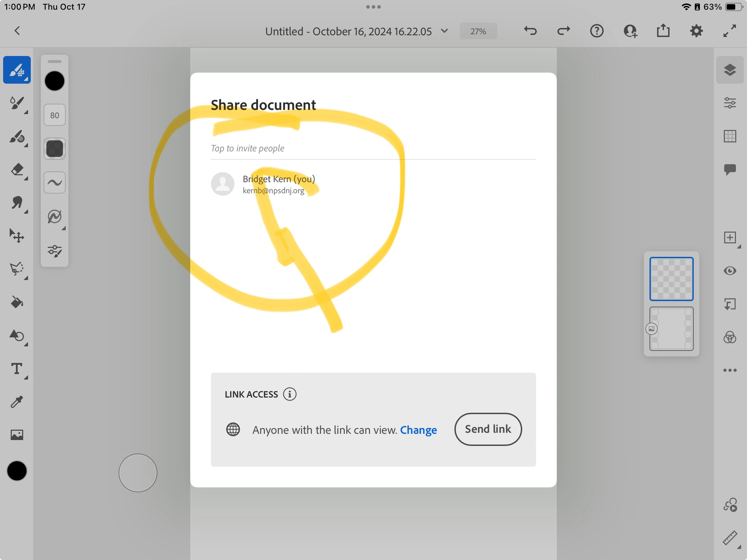Open the three-dot more layer options
This screenshot has width=747, height=560.
pos(730,370)
